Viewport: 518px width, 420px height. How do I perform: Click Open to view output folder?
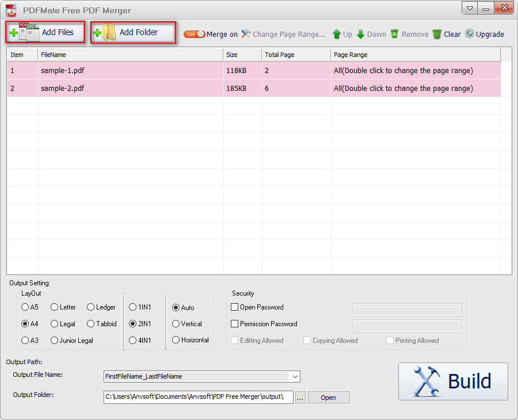click(329, 398)
